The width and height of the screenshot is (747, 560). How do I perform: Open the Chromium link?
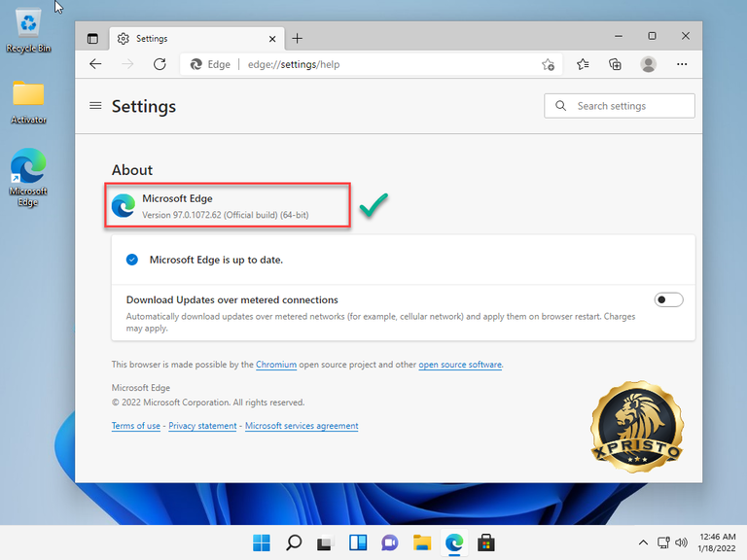coord(276,365)
